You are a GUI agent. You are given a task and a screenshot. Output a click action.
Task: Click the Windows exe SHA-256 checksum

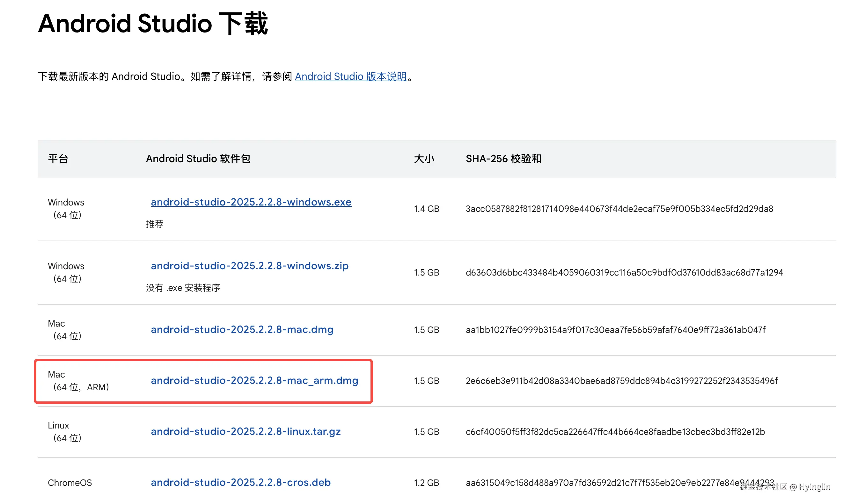(619, 209)
